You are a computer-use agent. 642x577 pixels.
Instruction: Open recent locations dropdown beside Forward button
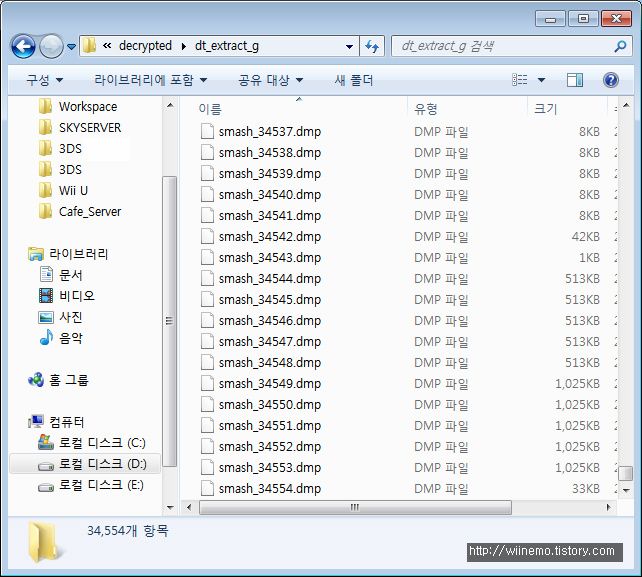coord(71,47)
